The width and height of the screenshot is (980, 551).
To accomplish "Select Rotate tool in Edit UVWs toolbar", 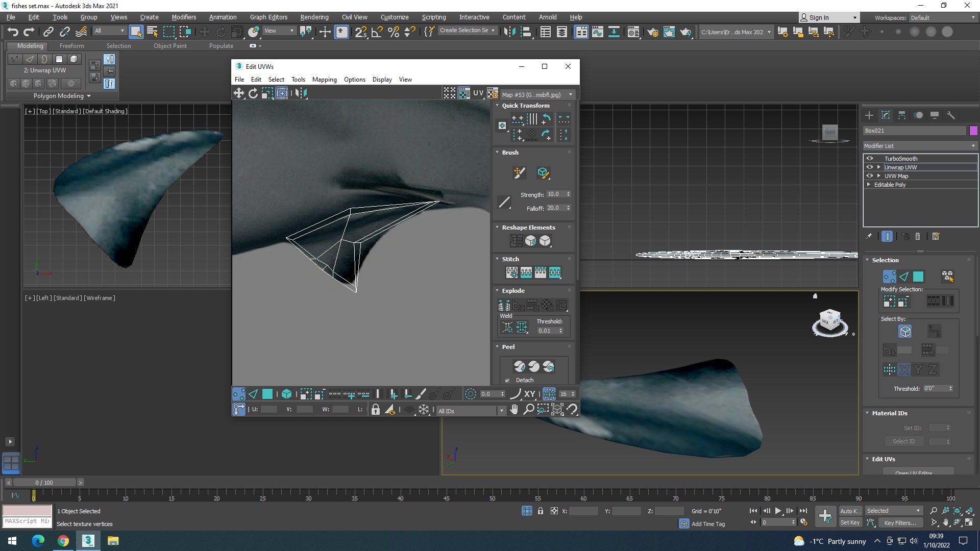I will pyautogui.click(x=253, y=93).
